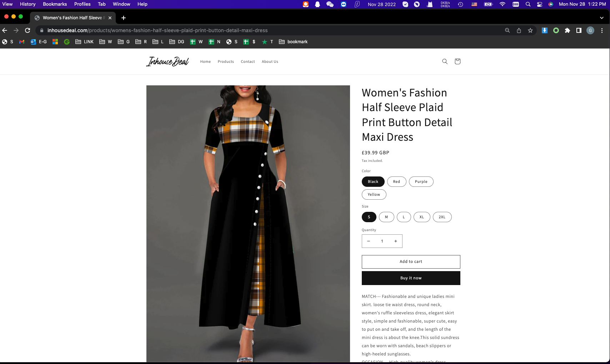Open the About Us navigation link

pos(270,61)
